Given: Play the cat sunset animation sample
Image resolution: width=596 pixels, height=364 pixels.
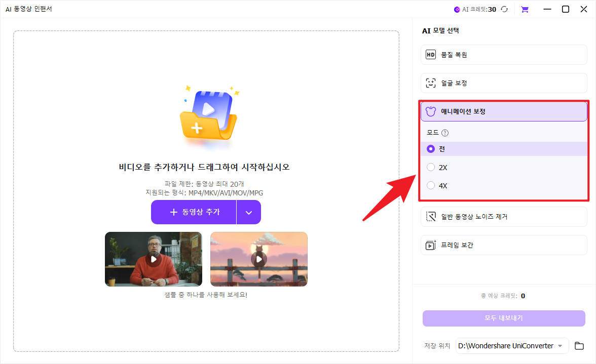Looking at the screenshot, I should (259, 259).
